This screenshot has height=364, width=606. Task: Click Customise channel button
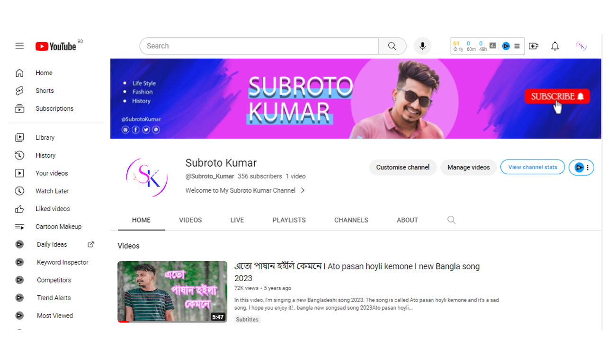tap(402, 167)
